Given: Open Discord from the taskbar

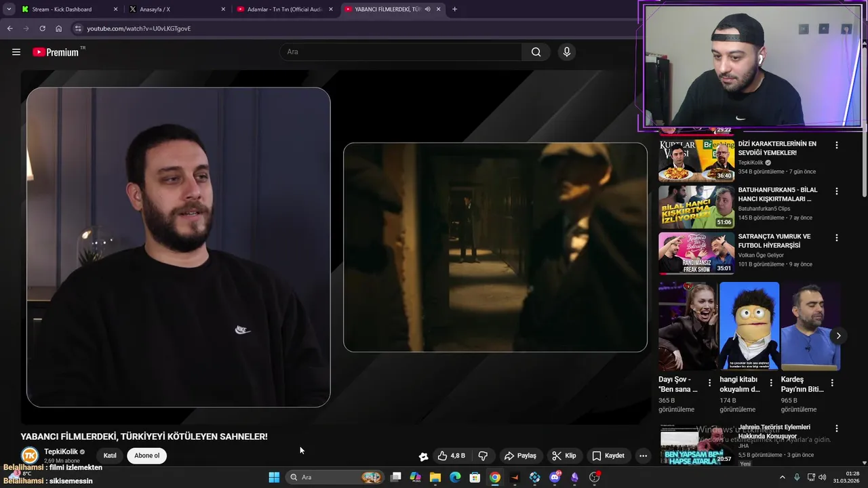Looking at the screenshot, I should pyautogui.click(x=555, y=477).
